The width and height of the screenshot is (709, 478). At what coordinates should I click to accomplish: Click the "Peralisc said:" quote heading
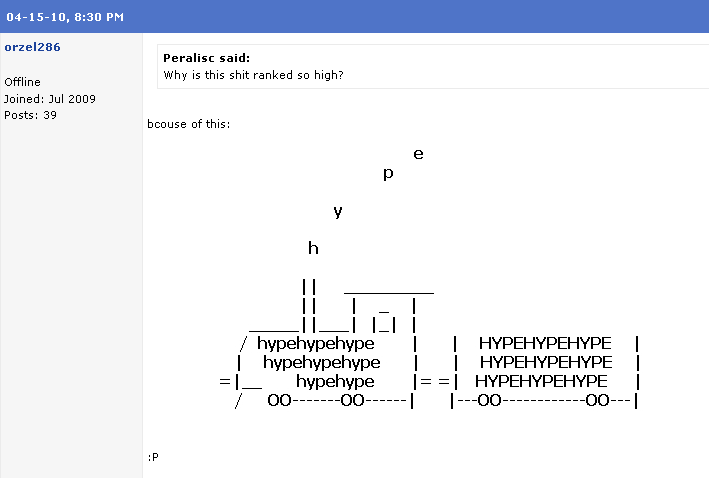point(206,58)
